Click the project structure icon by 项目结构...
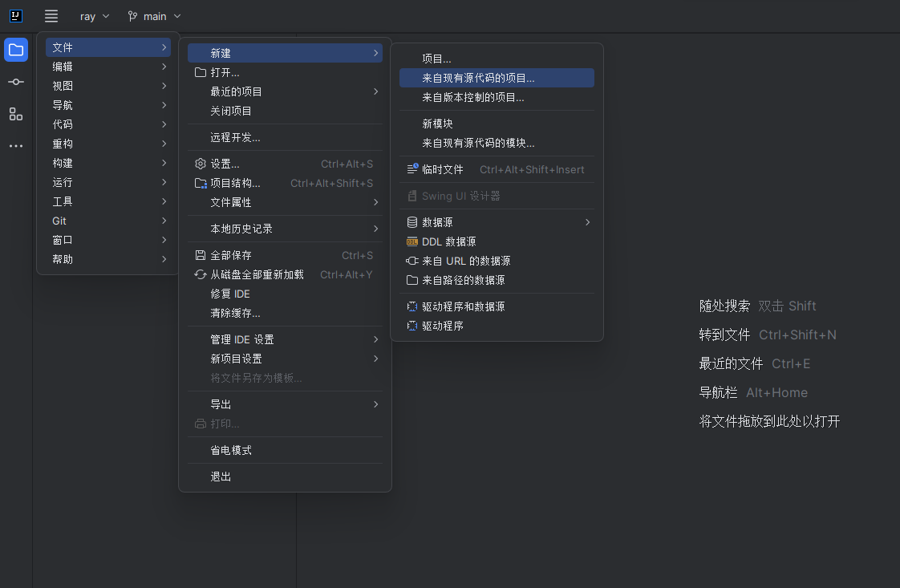The image size is (900, 588). pos(201,183)
